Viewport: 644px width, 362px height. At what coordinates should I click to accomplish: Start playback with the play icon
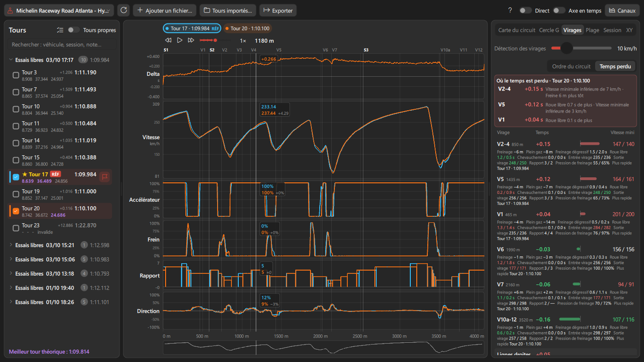[x=180, y=40]
